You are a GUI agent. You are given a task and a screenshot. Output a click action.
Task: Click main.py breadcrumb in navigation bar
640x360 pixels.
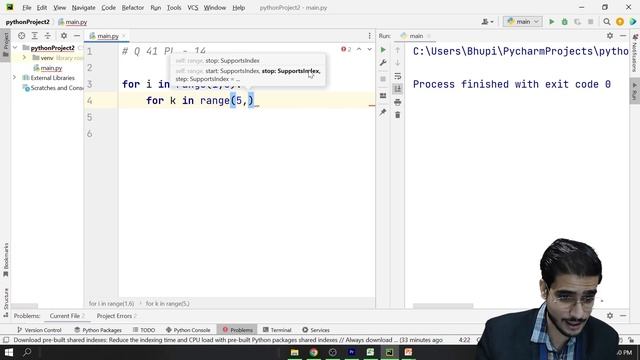(73, 22)
